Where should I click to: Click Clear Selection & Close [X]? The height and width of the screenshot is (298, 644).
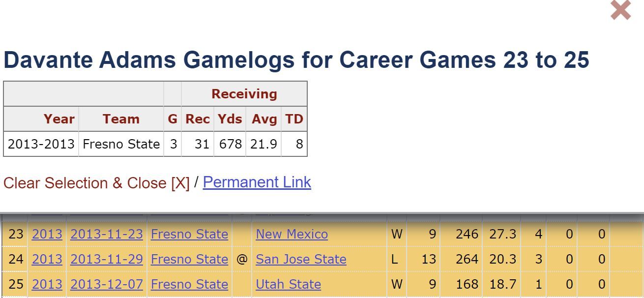tap(96, 183)
